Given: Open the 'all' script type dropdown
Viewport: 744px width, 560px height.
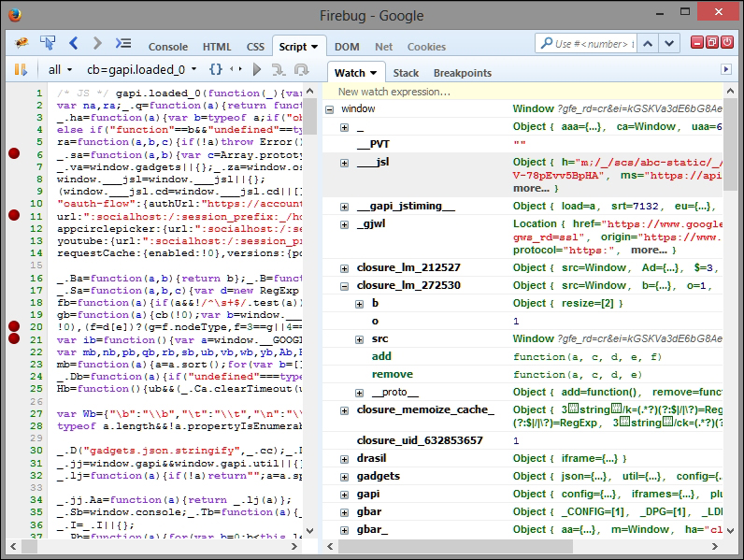Looking at the screenshot, I should click(60, 70).
